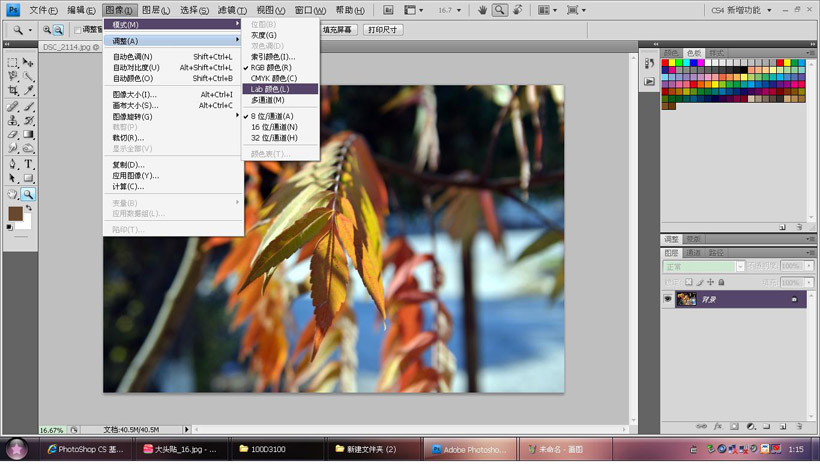The width and height of the screenshot is (820, 467).
Task: Expand the 图像旋转(G) submenu
Action: (174, 117)
